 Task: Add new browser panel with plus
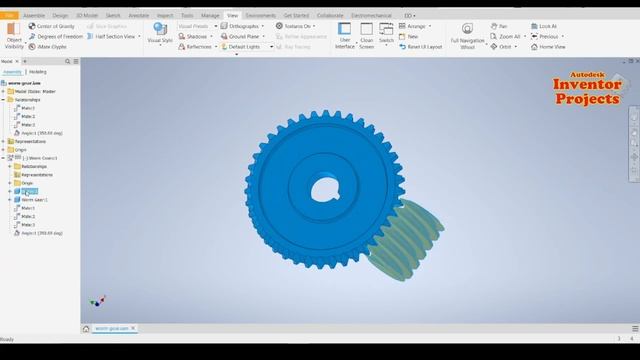click(24, 61)
